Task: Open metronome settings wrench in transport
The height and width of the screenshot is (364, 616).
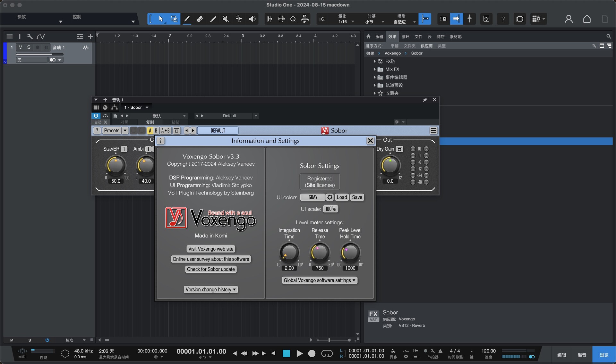Action: coord(432,351)
